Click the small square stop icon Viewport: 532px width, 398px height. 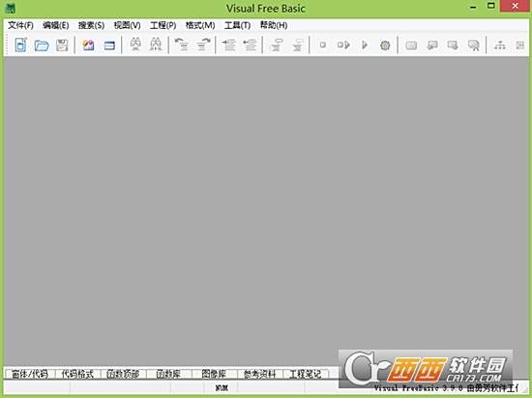323,45
